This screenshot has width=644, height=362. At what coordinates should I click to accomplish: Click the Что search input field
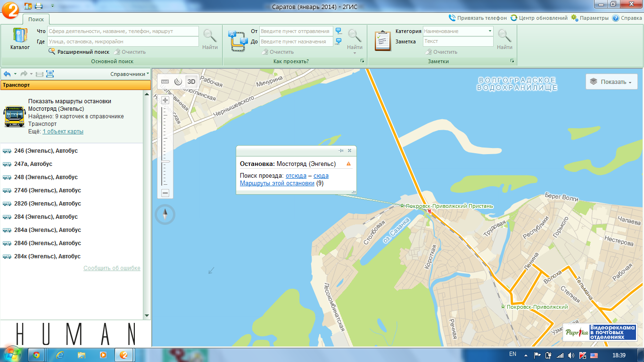(123, 31)
